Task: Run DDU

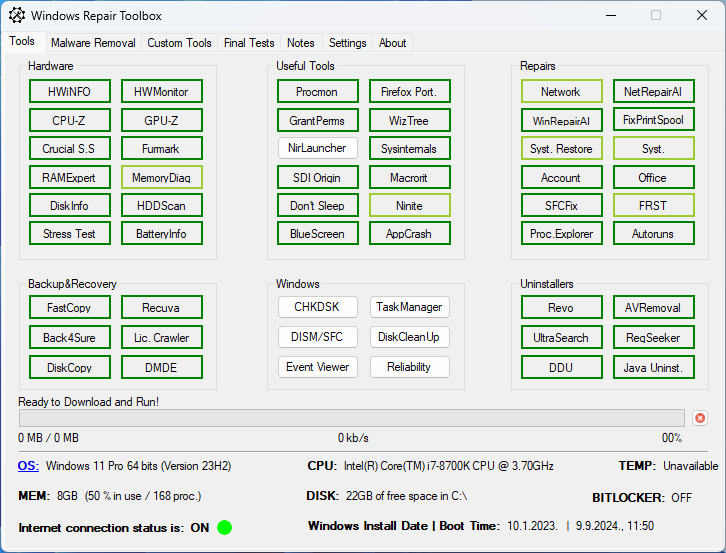Action: pos(562,367)
